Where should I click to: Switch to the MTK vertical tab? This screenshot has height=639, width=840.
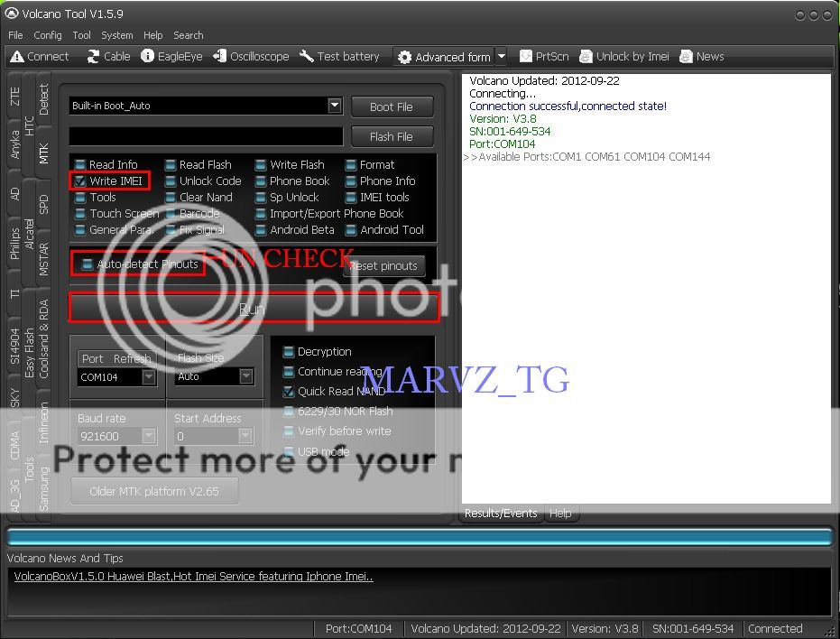coord(43,153)
